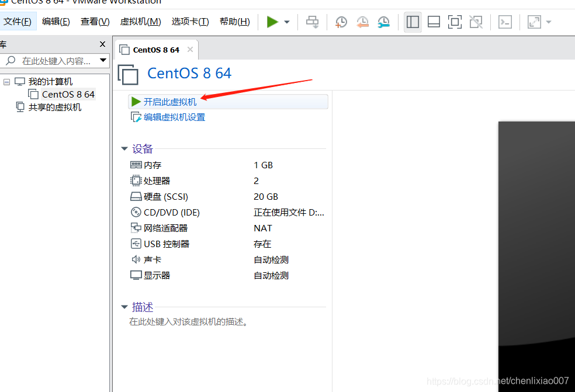Click the VM screen preview thumbnail

[536, 256]
